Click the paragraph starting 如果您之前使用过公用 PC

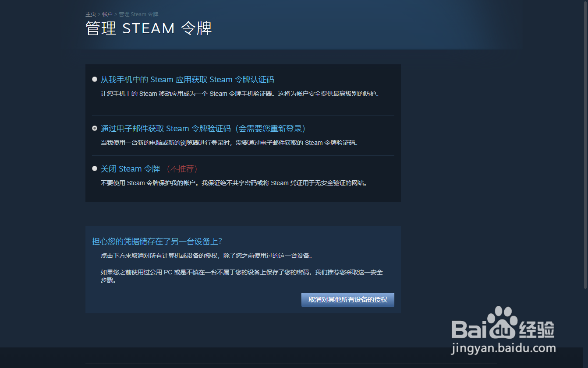point(242,276)
